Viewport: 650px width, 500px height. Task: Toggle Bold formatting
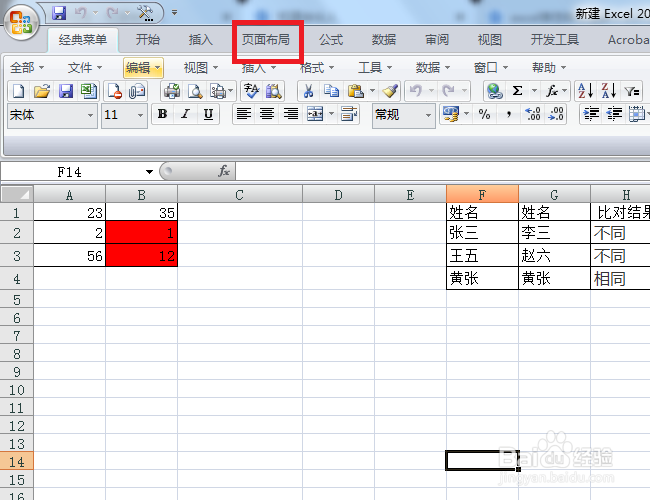162,114
